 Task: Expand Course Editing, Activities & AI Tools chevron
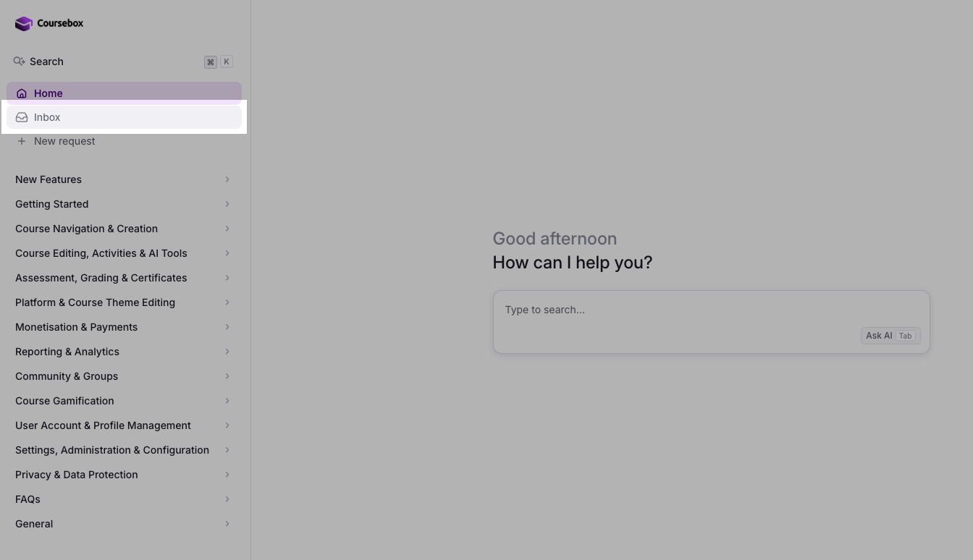pyautogui.click(x=227, y=253)
